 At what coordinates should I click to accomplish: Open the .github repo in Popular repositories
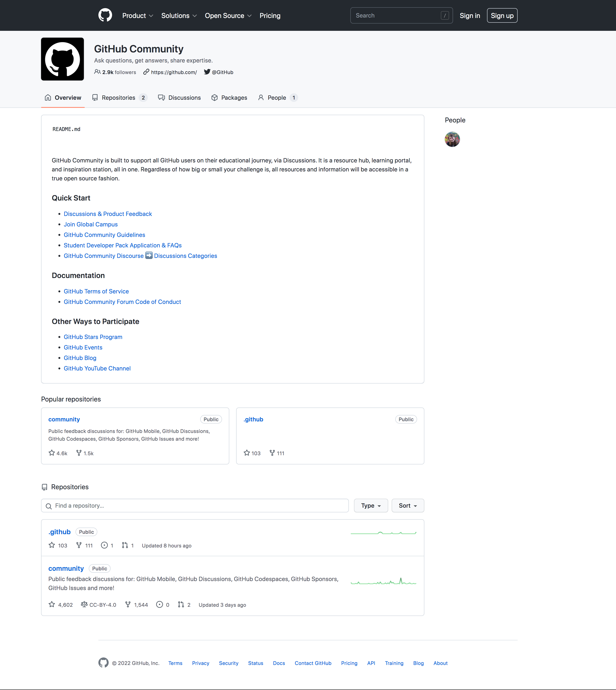[253, 419]
